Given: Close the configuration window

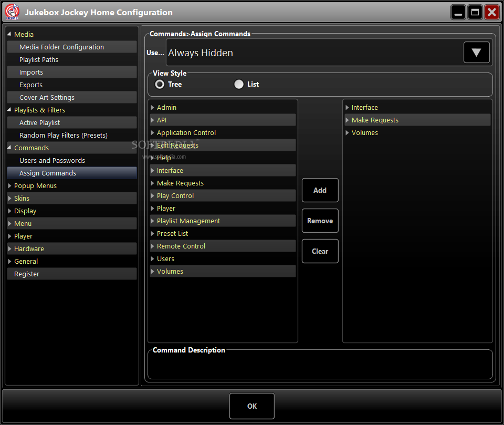Looking at the screenshot, I should [x=492, y=12].
